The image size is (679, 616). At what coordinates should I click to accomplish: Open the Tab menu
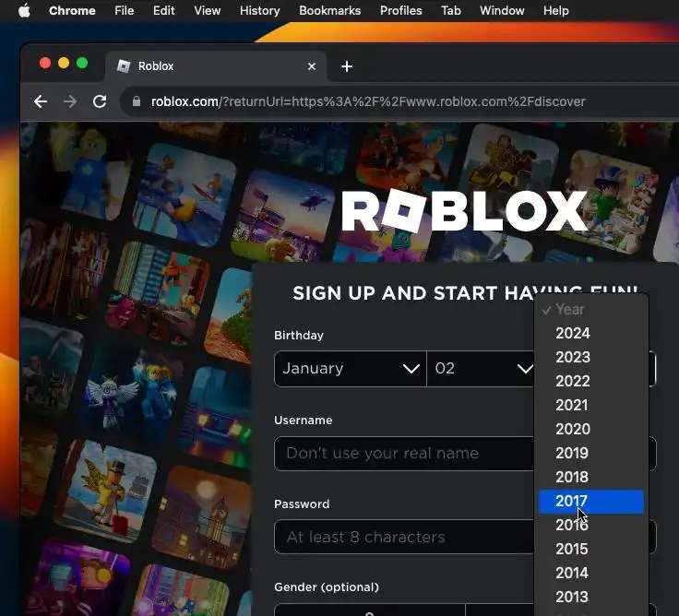click(x=451, y=10)
